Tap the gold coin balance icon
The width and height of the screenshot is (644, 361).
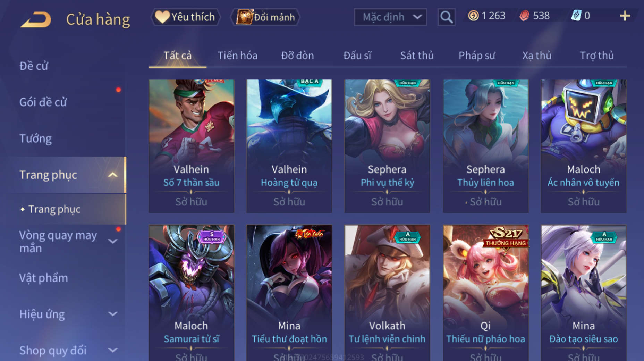[x=473, y=16]
